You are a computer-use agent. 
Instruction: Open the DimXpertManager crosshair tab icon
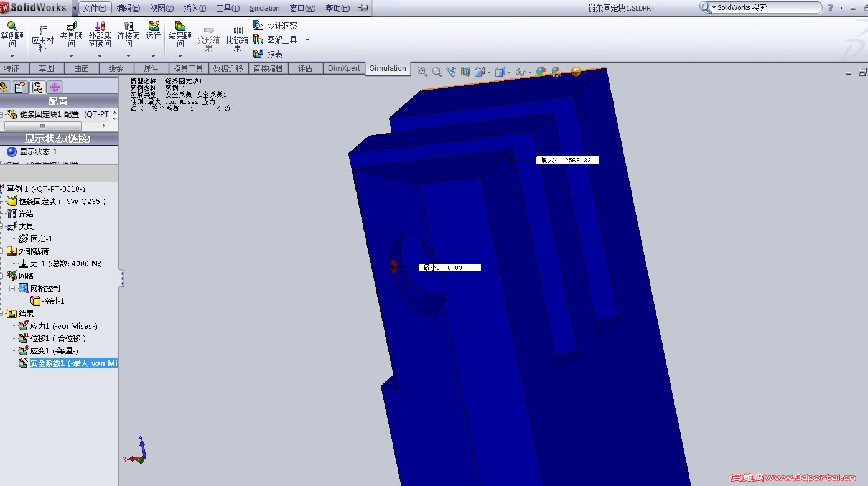55,87
